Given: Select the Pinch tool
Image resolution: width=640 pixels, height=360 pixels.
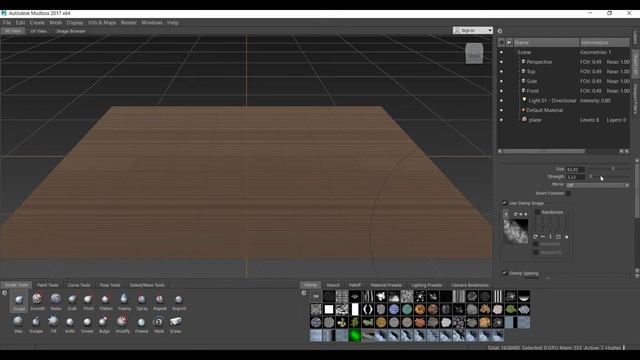Looking at the screenshot, I should point(88,302).
